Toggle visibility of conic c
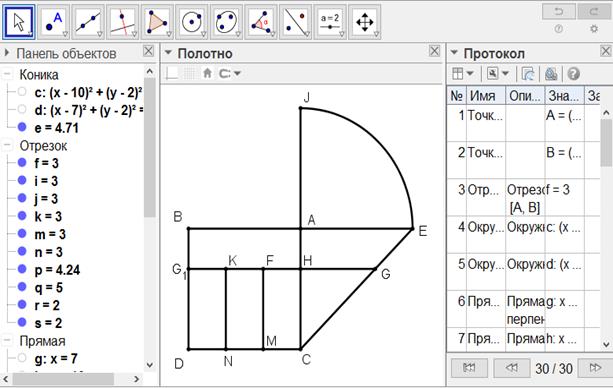 [x=22, y=92]
